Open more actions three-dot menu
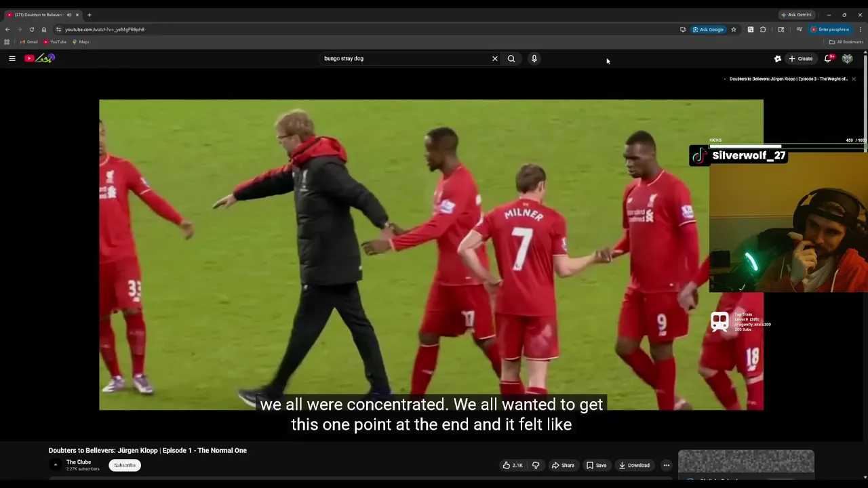This screenshot has height=488, width=868. pos(666,465)
